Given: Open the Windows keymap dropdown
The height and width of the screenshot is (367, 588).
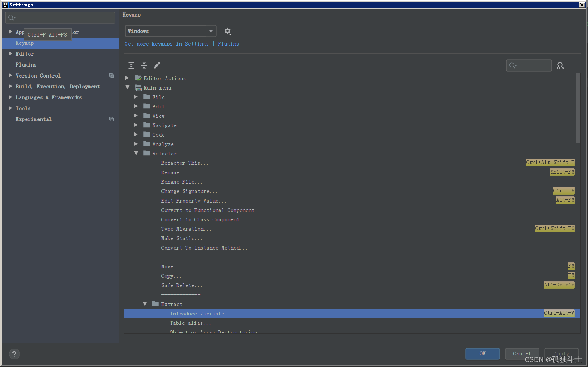Looking at the screenshot, I should coord(170,31).
